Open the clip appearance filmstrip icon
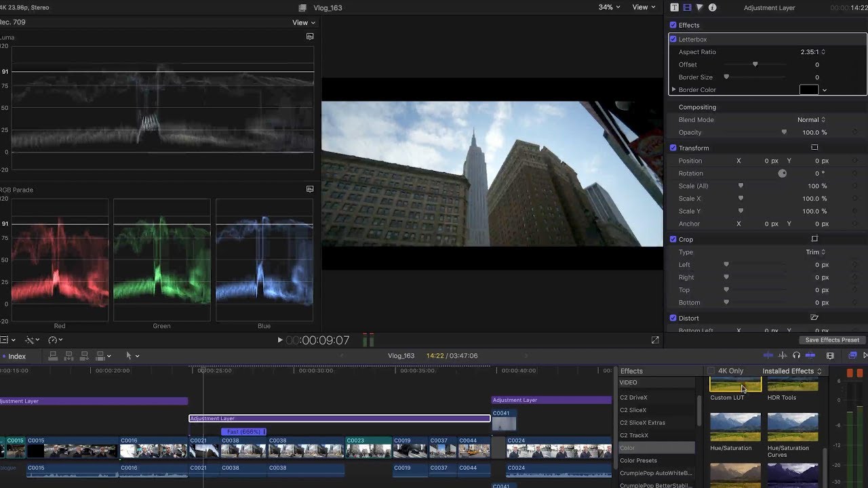Image resolution: width=868 pixels, height=488 pixels. [x=830, y=355]
